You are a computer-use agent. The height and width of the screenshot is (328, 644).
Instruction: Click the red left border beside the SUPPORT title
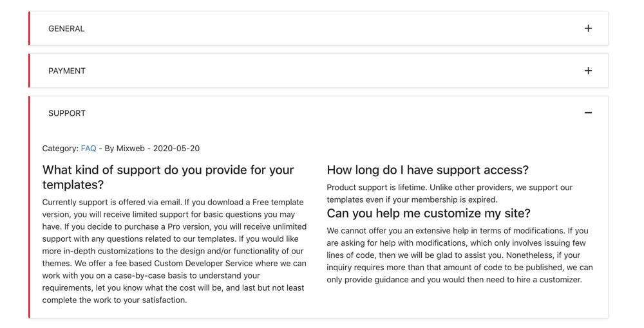click(x=30, y=113)
